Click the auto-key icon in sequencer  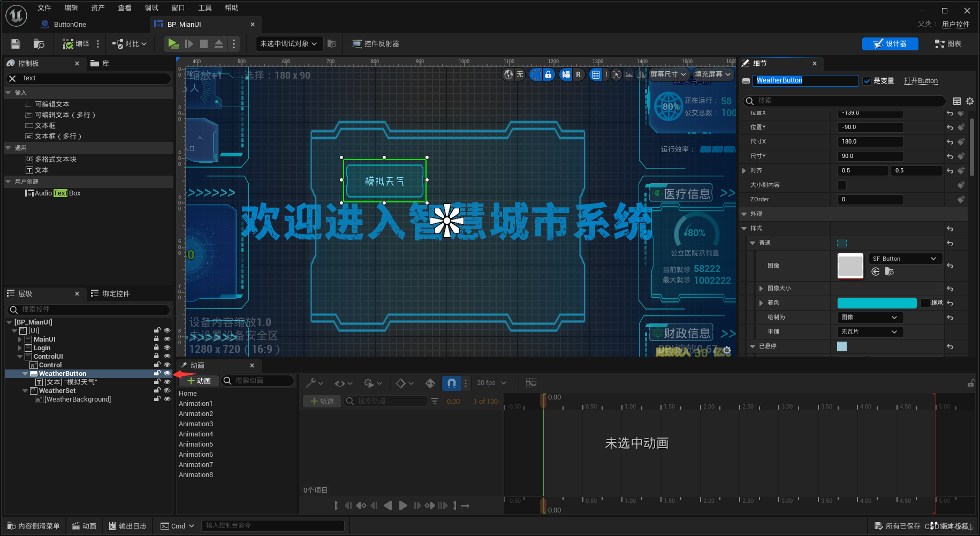[x=430, y=383]
